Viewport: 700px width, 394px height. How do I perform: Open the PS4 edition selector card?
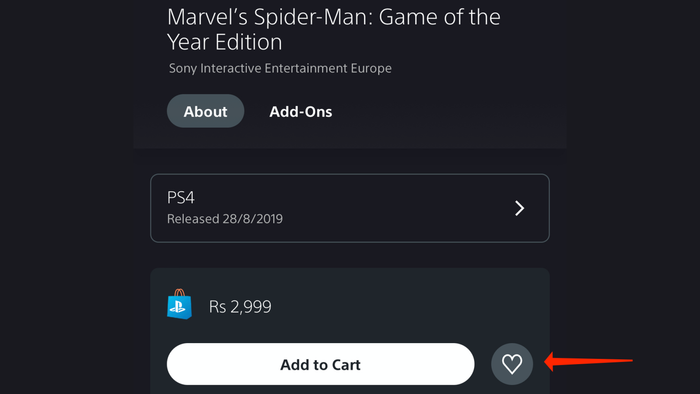pos(350,208)
